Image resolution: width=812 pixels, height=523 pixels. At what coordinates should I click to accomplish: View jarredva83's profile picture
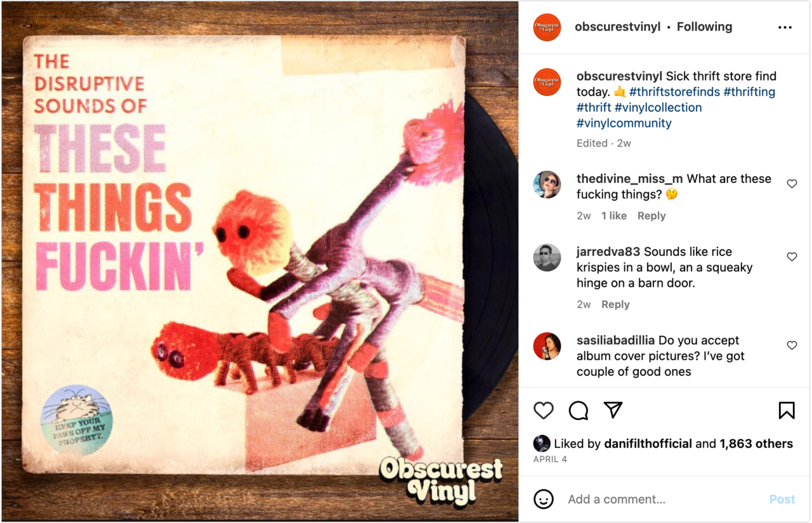coord(547,258)
